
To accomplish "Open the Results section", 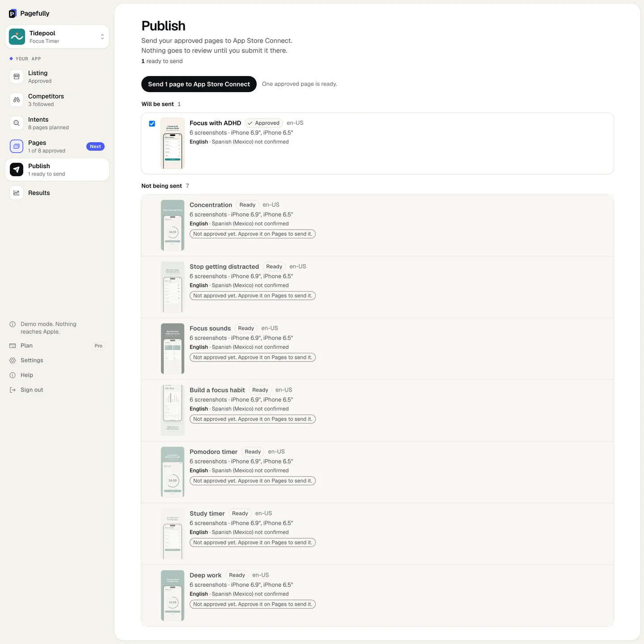I will coord(57,193).
